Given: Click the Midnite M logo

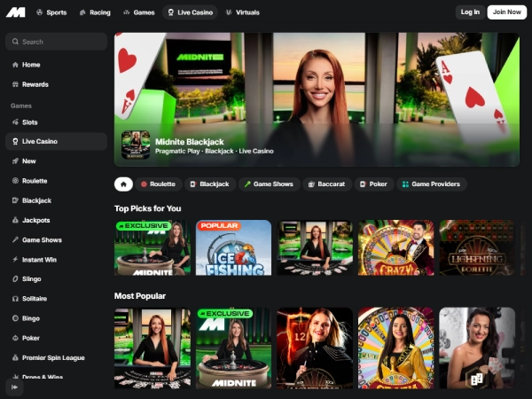Looking at the screenshot, I should [16, 12].
